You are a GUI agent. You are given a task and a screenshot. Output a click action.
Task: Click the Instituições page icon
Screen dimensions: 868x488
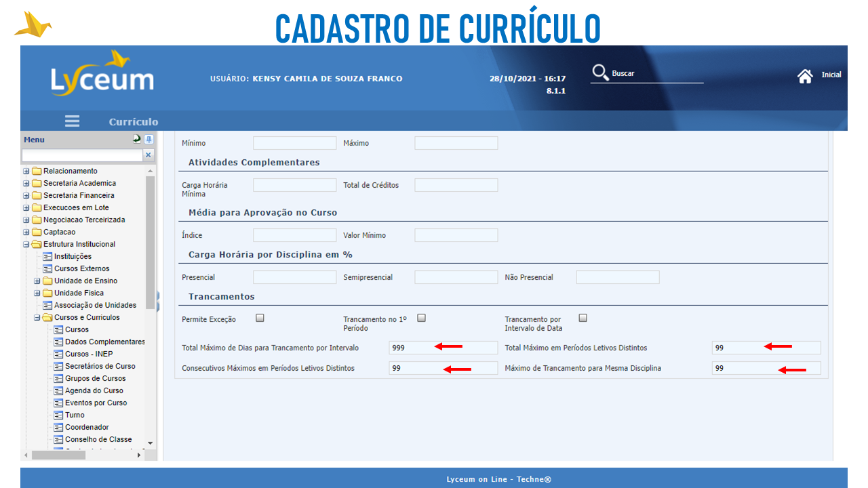coord(47,256)
